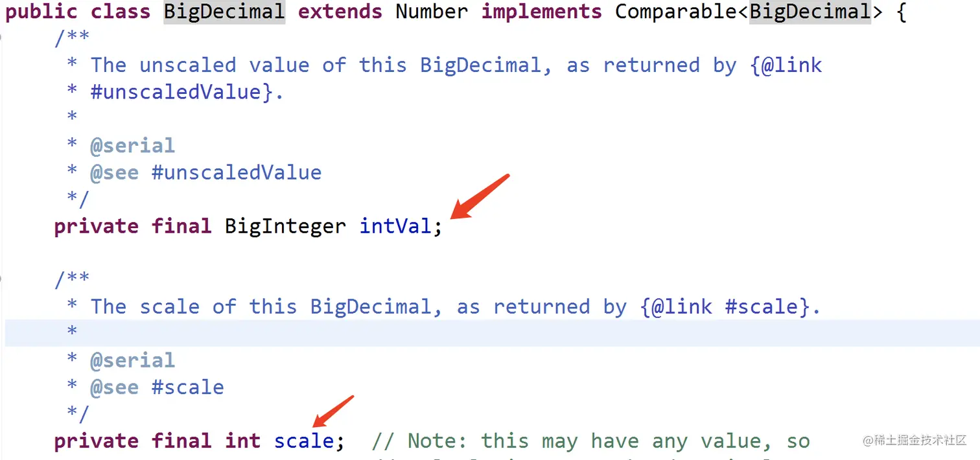Click the highlighted BigDecimal class name
Image resolution: width=980 pixels, height=460 pixels.
point(224,12)
